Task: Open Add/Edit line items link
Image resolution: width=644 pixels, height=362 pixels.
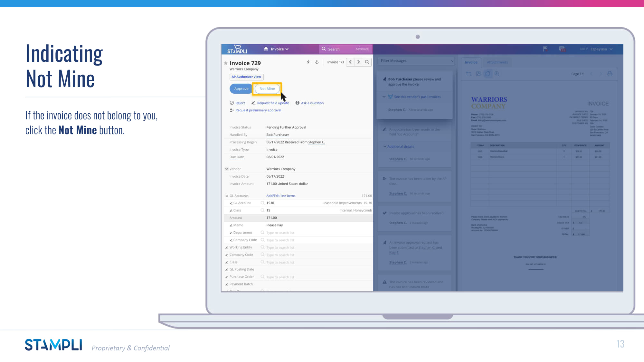Action: click(280, 196)
